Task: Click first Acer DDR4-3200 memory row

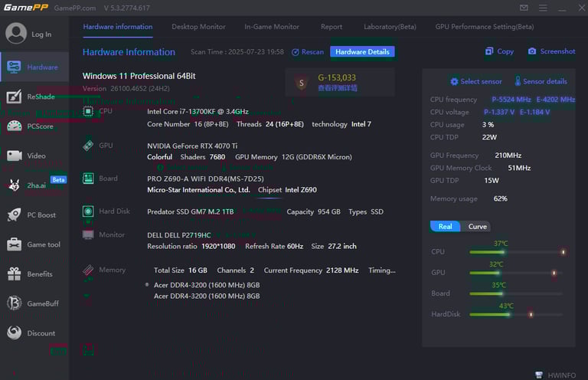Action: 207,285
